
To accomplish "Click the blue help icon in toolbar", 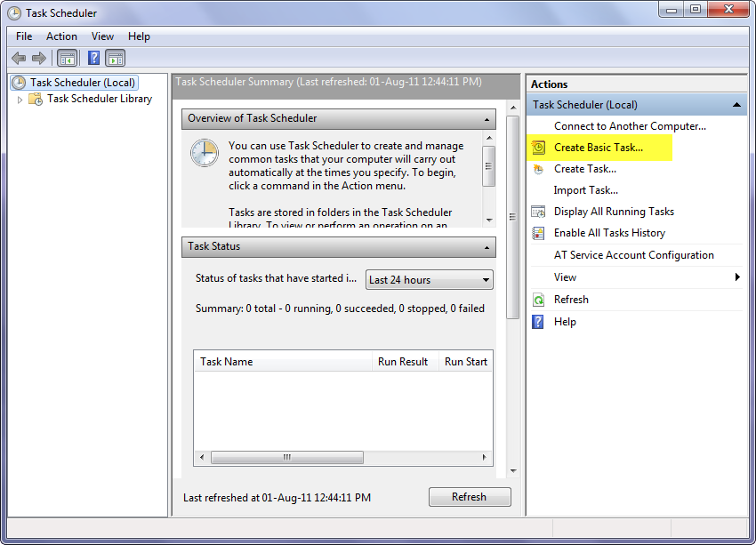I will (x=93, y=59).
